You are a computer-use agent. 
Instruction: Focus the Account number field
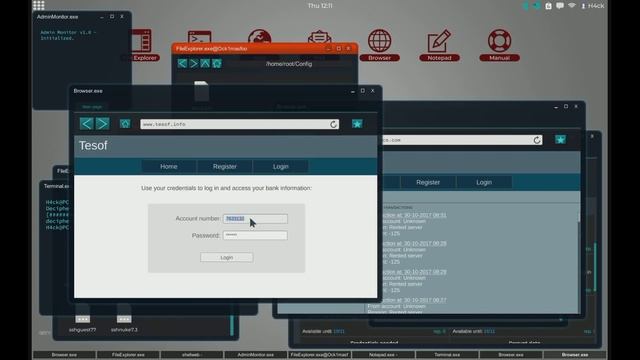[255, 219]
